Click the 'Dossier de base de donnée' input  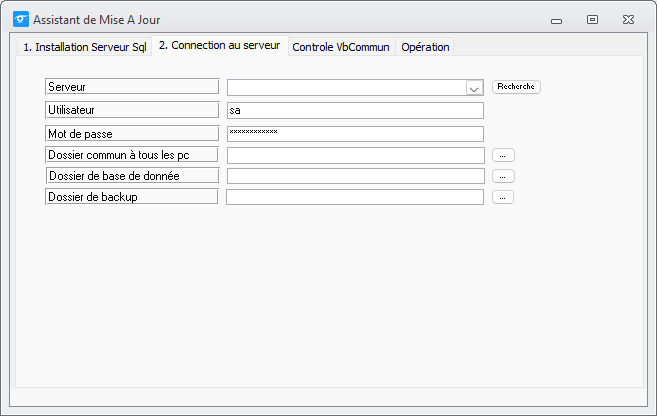point(356,176)
